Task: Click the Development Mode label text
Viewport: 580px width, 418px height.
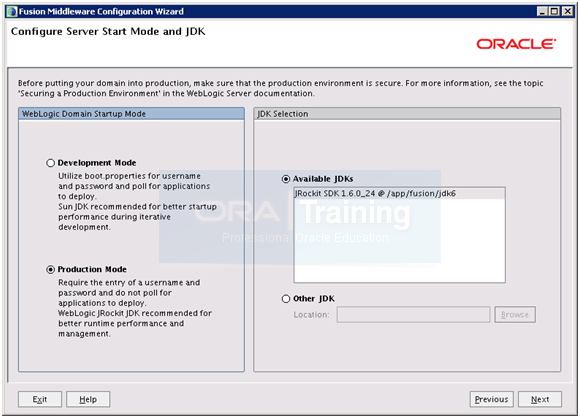Action: tap(97, 163)
